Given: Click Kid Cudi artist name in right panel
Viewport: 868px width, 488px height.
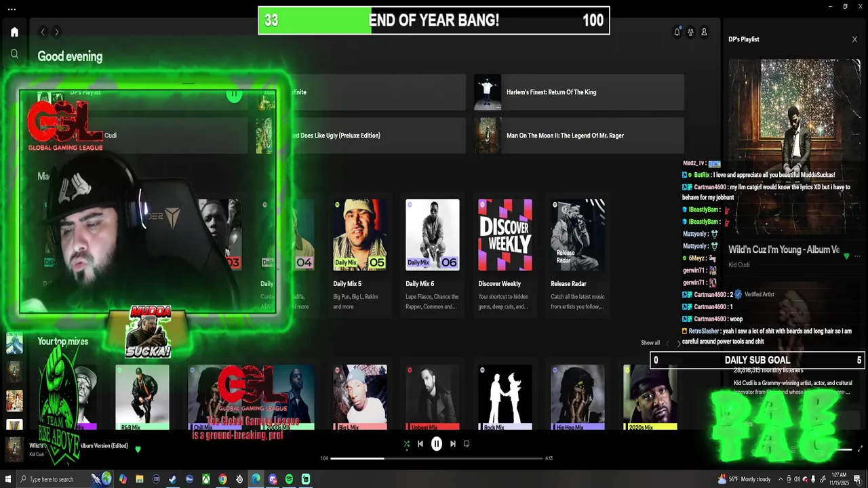Looking at the screenshot, I should [739, 265].
